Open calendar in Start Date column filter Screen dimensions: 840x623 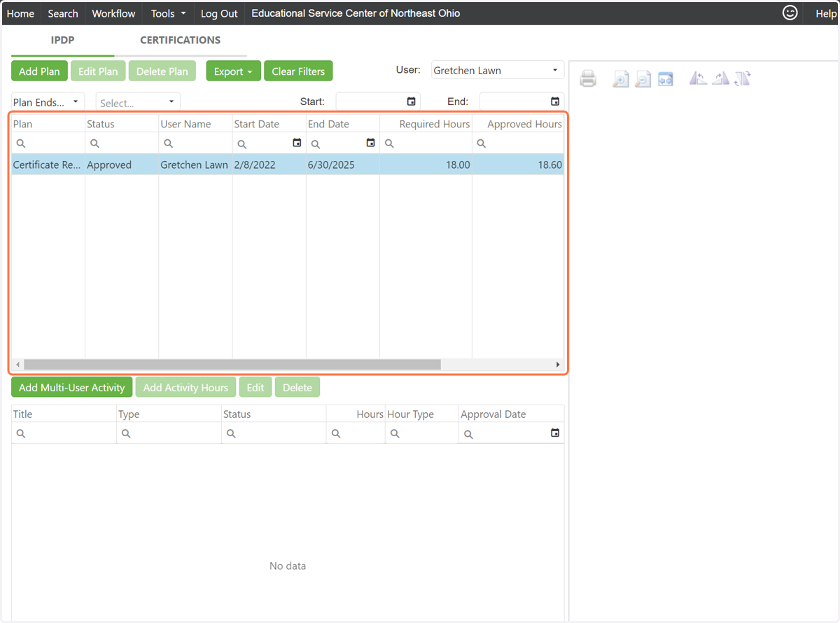[297, 143]
